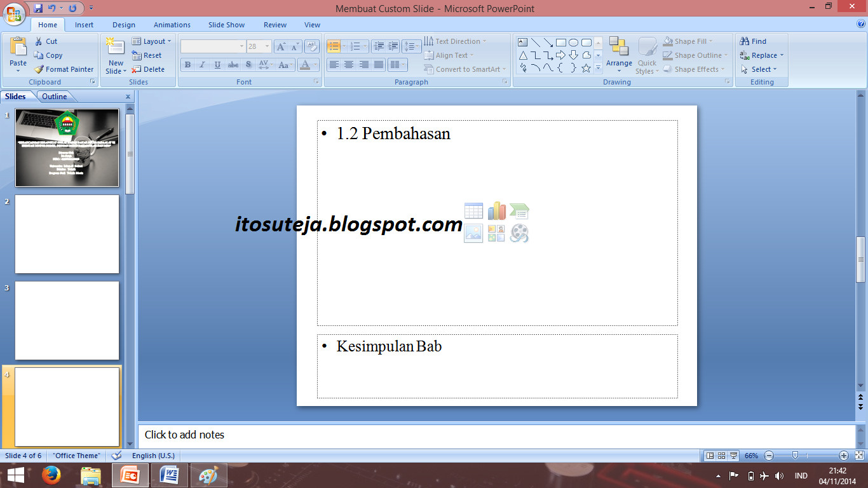Align text right
The image size is (868, 488).
click(364, 65)
